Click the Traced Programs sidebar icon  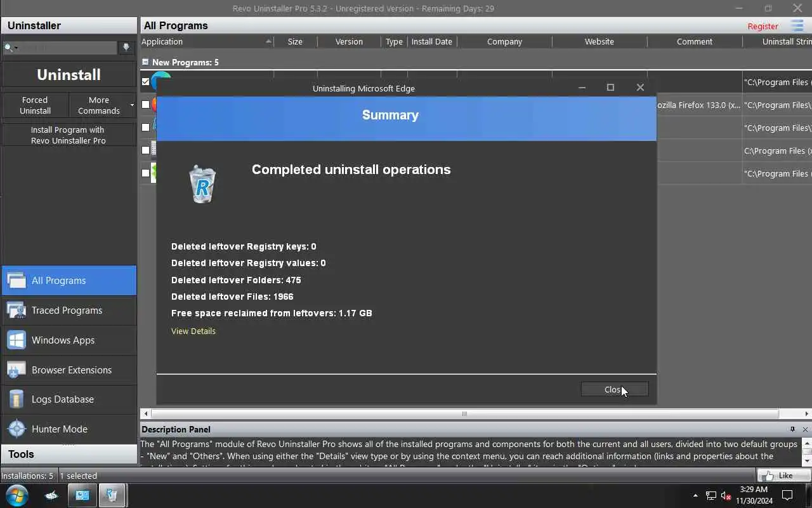[16, 310]
